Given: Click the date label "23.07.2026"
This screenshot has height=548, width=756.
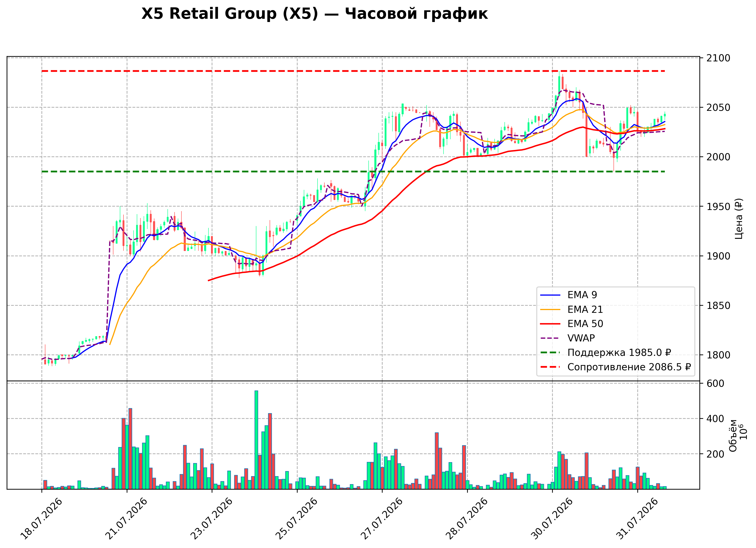Looking at the screenshot, I should (212, 519).
